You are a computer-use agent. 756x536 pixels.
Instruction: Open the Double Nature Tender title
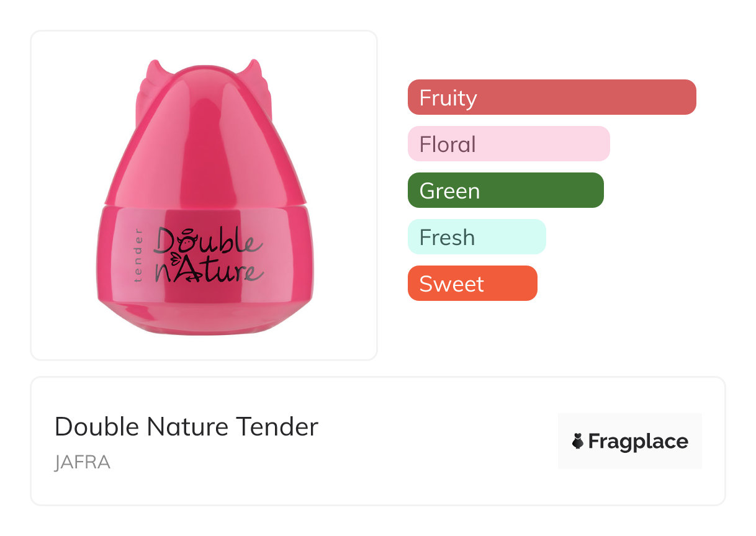click(186, 427)
